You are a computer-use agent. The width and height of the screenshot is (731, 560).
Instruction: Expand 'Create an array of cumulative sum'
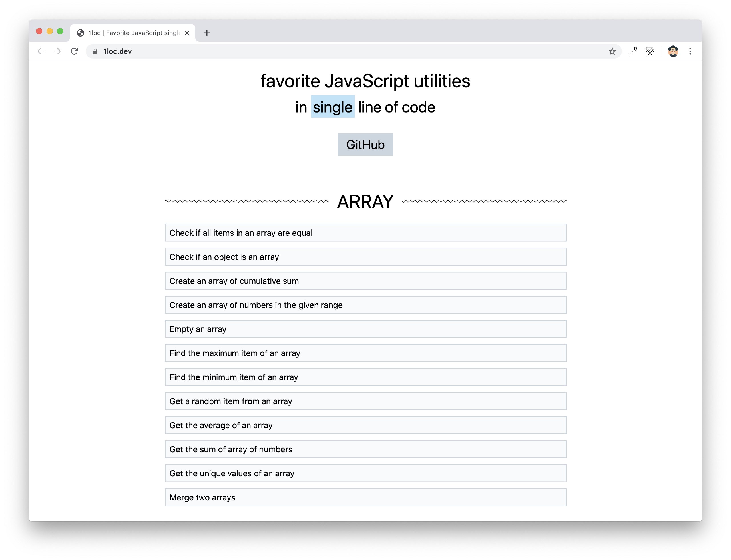coord(365,281)
